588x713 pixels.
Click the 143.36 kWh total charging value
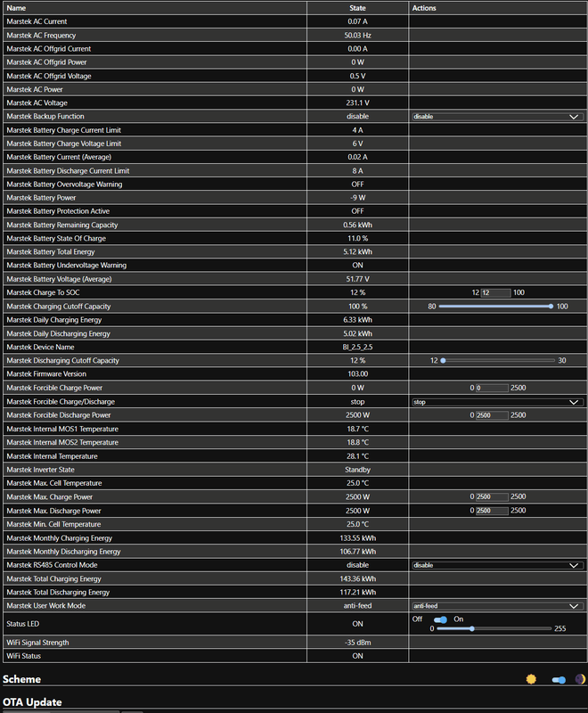point(357,578)
